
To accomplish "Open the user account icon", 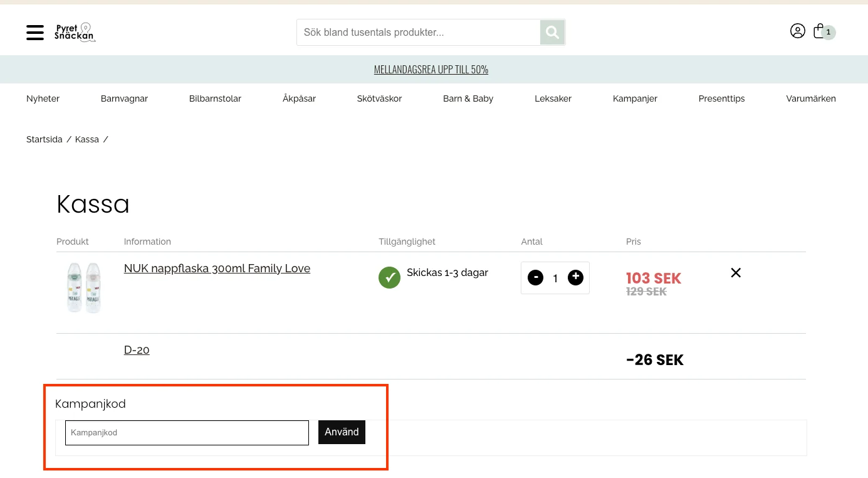I will coord(797,31).
